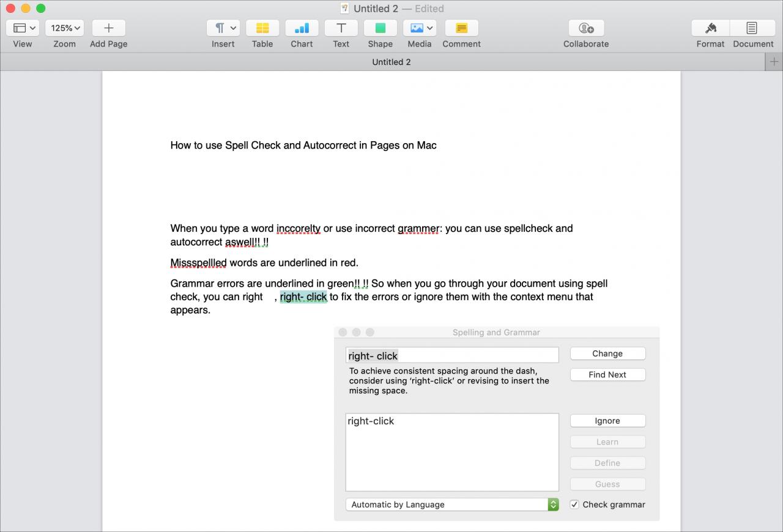The image size is (783, 532).
Task: Add a Shape from toolbar
Action: (x=380, y=28)
